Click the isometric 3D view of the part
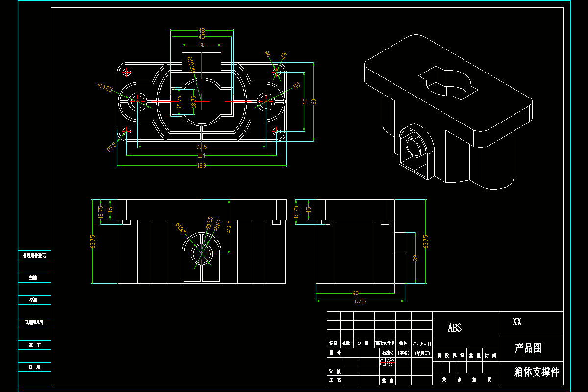Screen dimensions: 588x392 (448, 112)
